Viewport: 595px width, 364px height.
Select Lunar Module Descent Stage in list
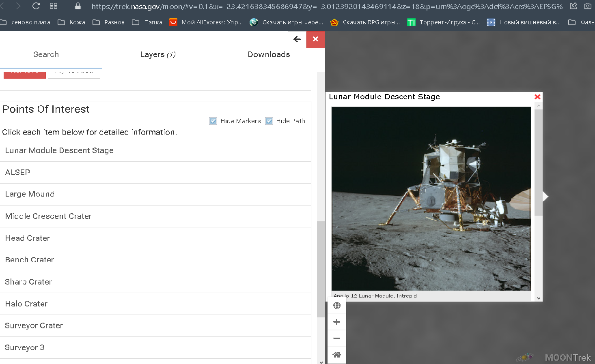click(155, 150)
